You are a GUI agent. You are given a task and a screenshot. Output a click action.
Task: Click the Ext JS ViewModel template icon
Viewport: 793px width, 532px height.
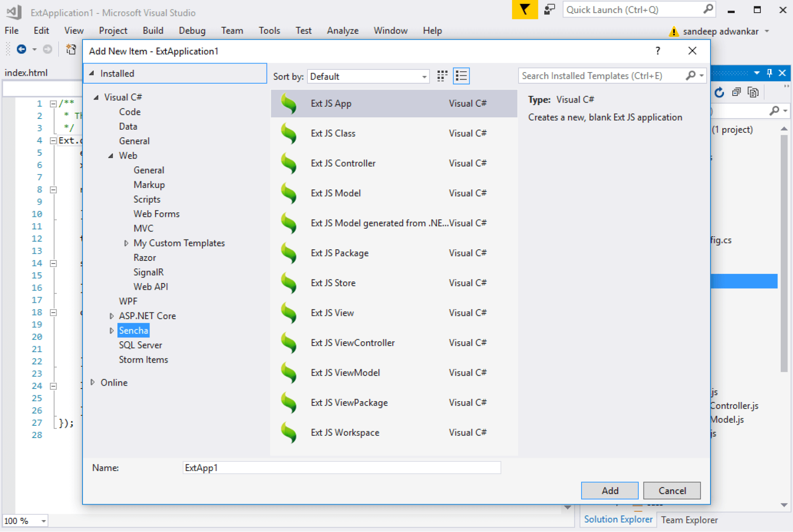tap(289, 373)
